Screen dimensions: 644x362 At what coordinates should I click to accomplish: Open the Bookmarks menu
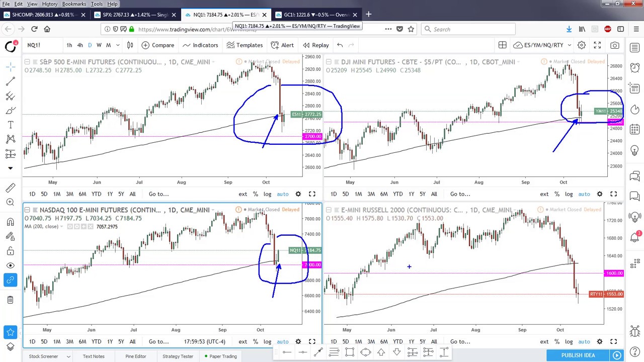[74, 4]
